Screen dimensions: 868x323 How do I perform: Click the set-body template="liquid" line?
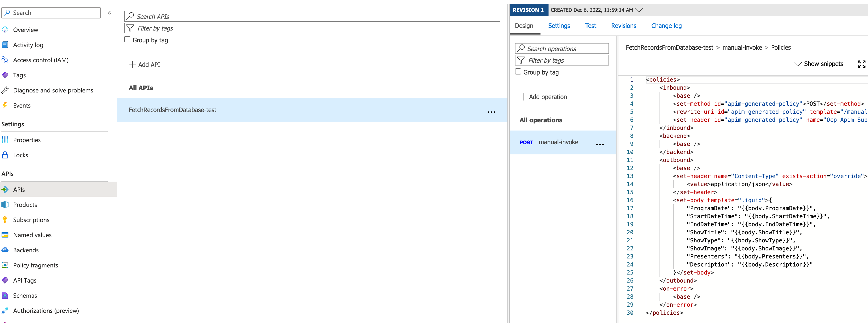point(722,200)
